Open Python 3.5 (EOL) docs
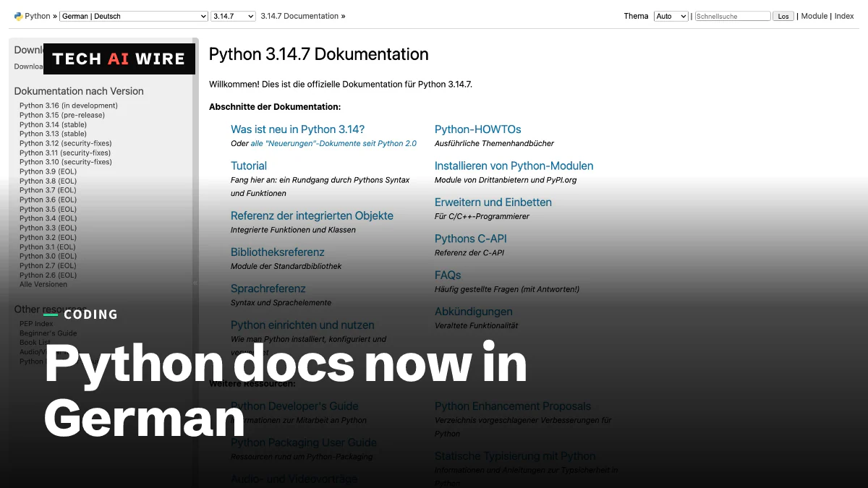Screen dimensions: 868x488 click(x=48, y=209)
